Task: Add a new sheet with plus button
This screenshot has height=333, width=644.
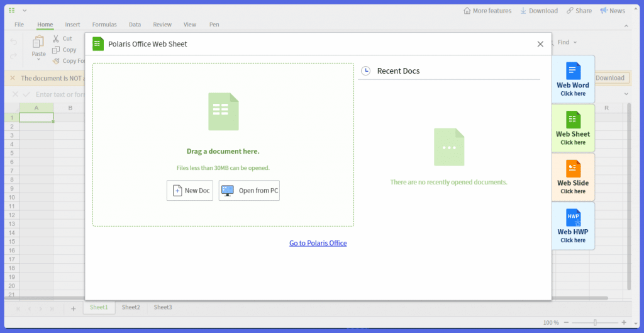Action: [74, 308]
